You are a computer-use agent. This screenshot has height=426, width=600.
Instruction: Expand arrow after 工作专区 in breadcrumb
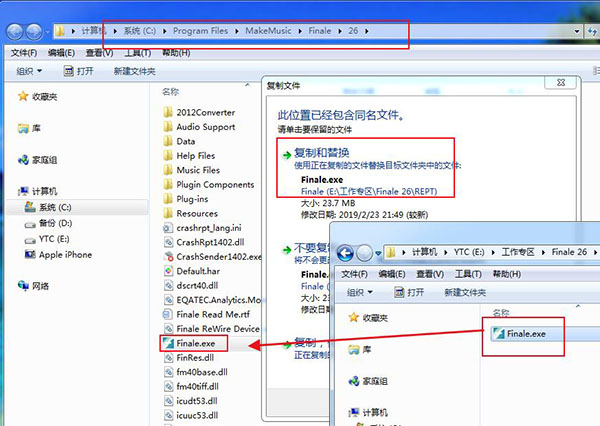(543, 252)
